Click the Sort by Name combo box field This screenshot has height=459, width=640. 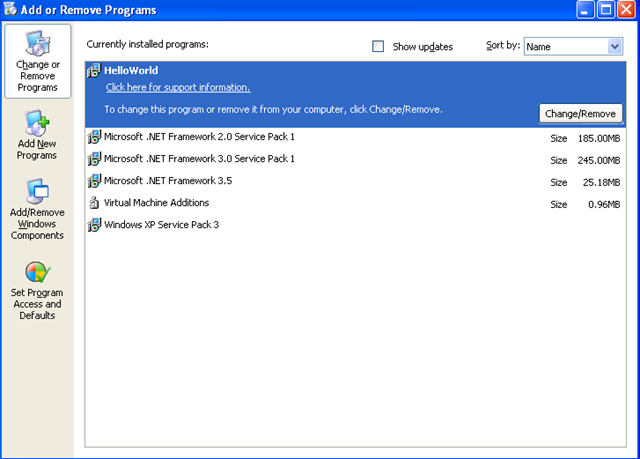point(564,46)
